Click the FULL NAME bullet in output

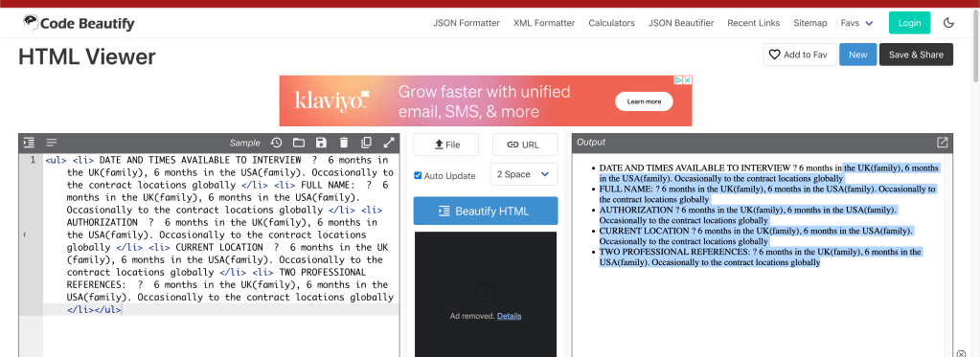(767, 193)
